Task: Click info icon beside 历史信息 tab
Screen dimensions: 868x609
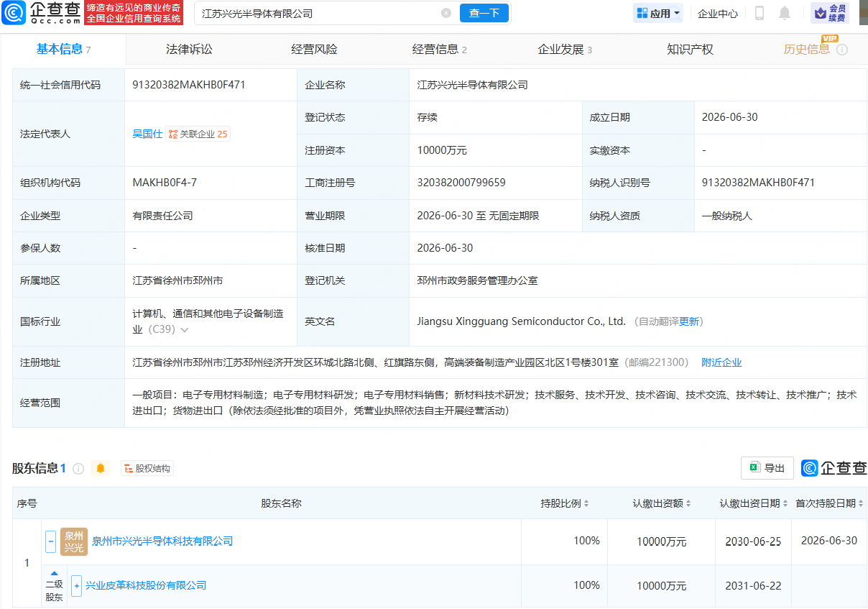Action: point(842,50)
